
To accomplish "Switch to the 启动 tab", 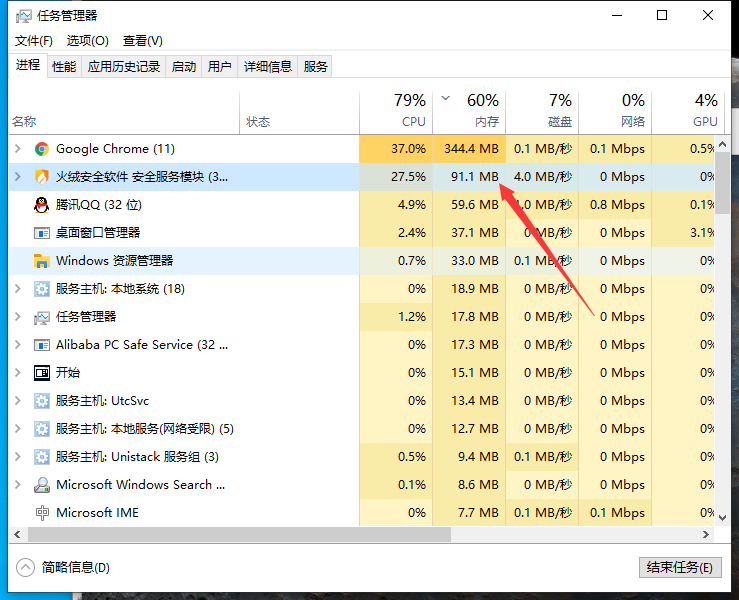I will (184, 66).
